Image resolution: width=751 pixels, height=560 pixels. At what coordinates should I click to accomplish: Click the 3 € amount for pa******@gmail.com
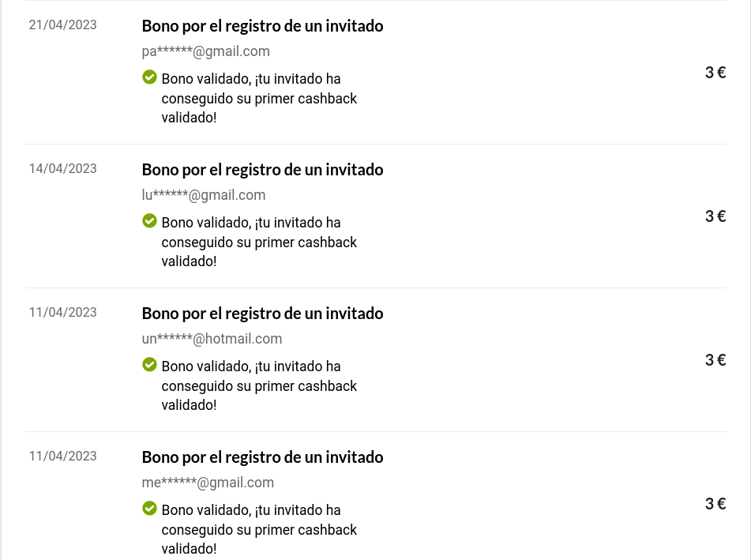[x=715, y=73]
